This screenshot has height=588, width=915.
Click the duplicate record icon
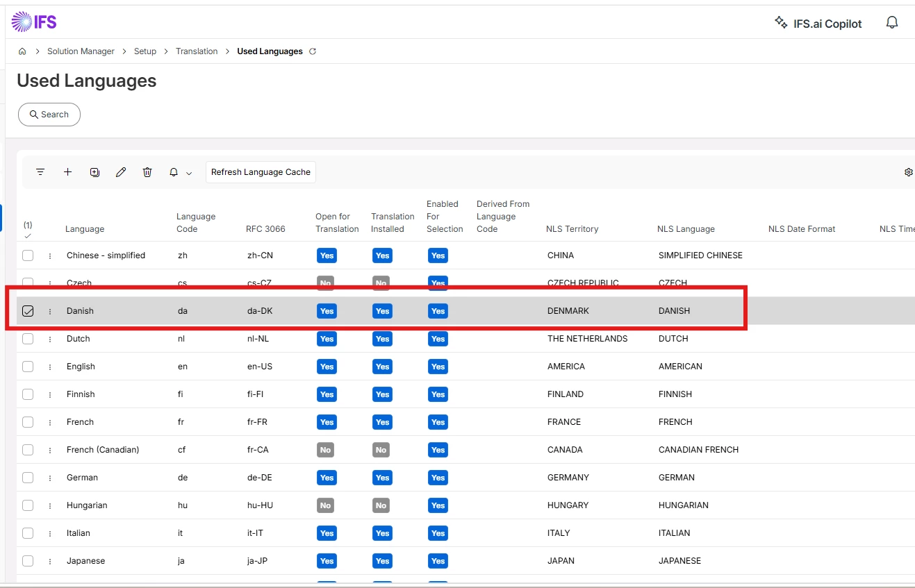(x=94, y=172)
